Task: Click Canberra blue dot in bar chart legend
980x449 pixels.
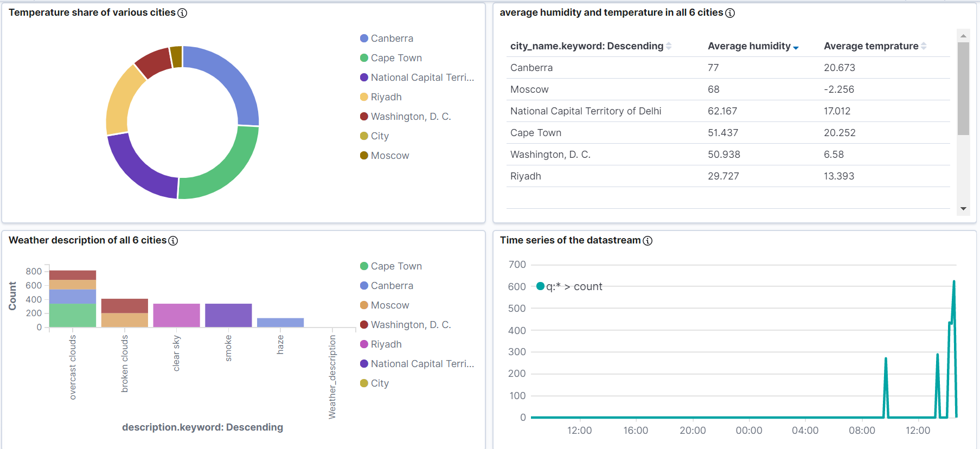Action: click(x=364, y=286)
